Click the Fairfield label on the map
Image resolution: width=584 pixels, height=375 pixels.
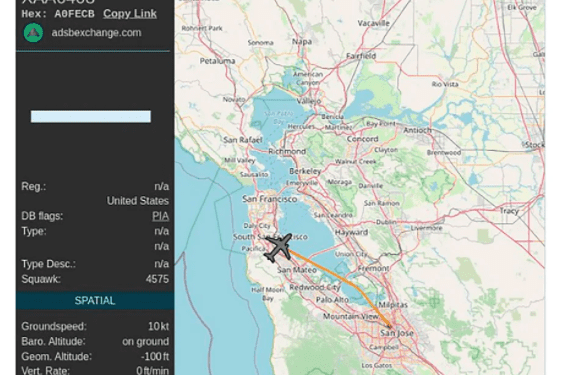[361, 56]
